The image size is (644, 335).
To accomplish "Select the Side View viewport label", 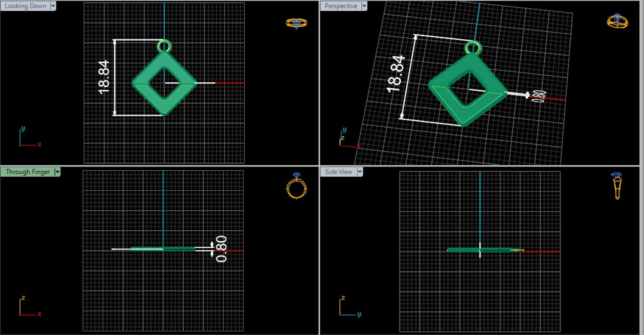I will point(338,172).
